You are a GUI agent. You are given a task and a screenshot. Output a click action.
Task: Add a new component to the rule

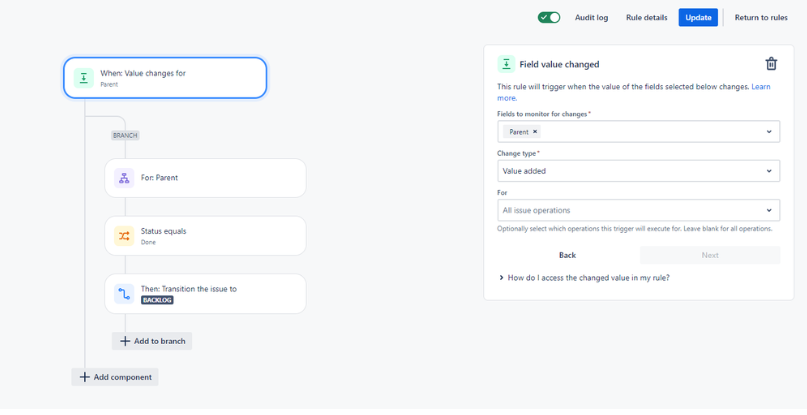(x=115, y=377)
